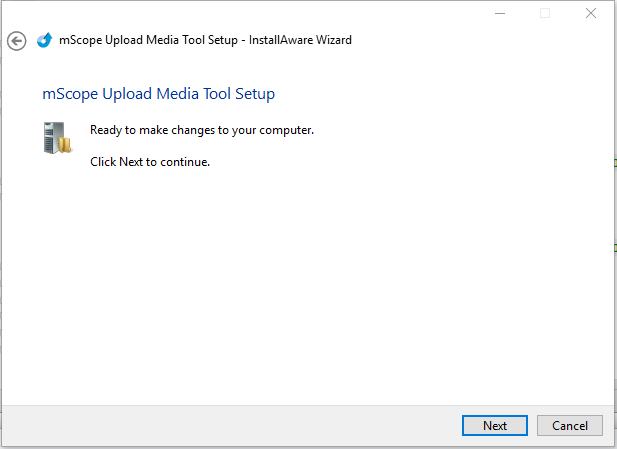This screenshot has width=617, height=449.
Task: Select the 'Click Next to continue' line
Action: [150, 162]
